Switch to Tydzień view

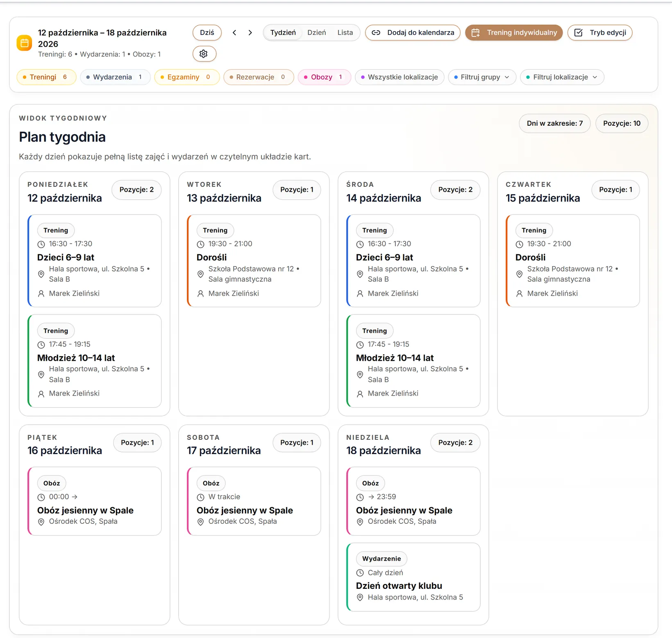pos(283,33)
